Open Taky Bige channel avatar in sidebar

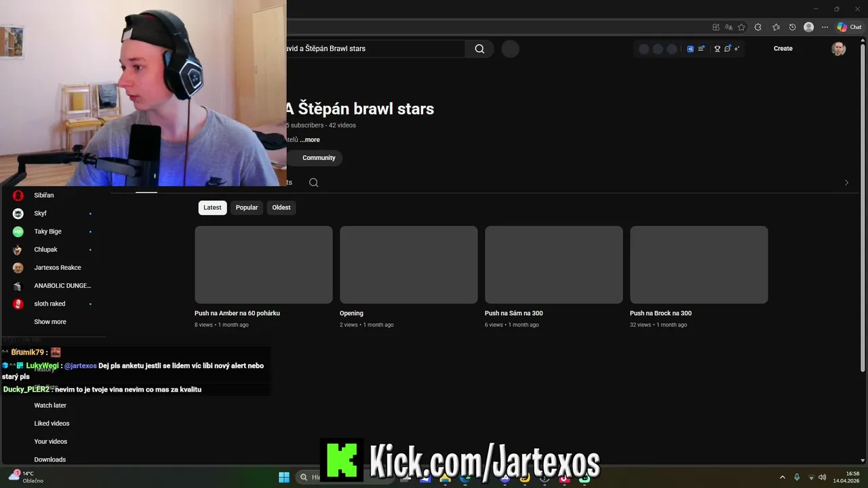(x=18, y=232)
